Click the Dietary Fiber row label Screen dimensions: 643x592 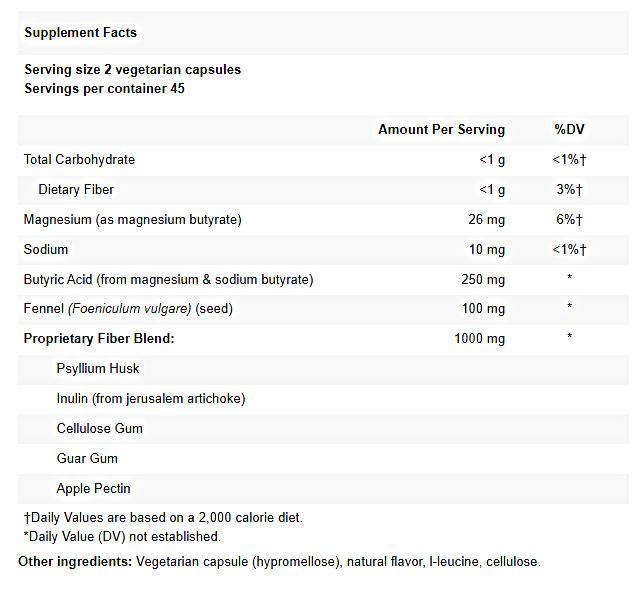(x=76, y=189)
